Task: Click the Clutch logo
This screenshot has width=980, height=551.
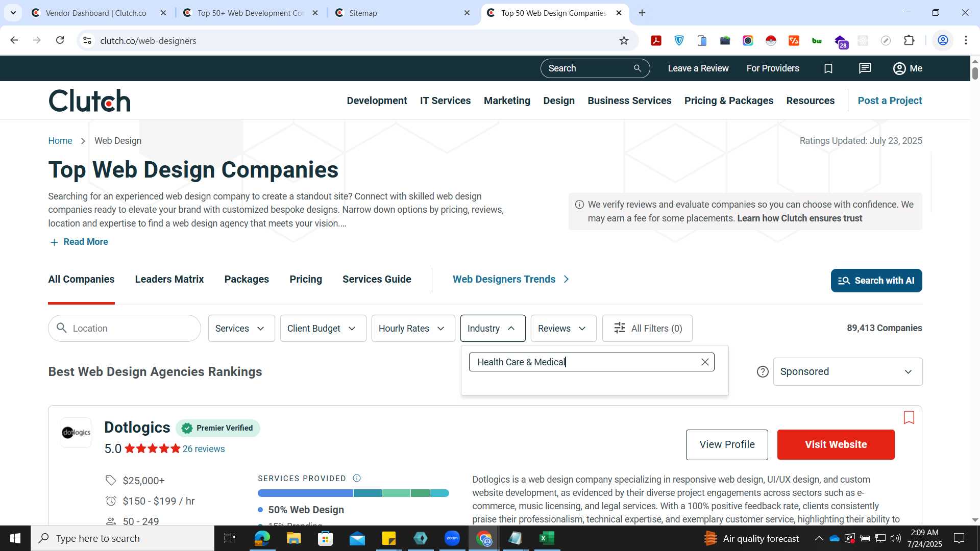Action: pyautogui.click(x=89, y=101)
